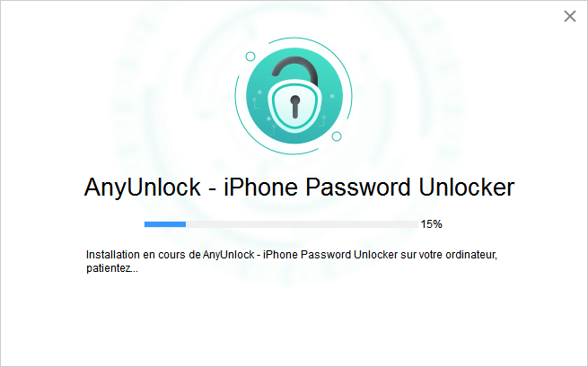Click the 15% progress percentage label
Screen dimensions: 588x367
pos(431,224)
